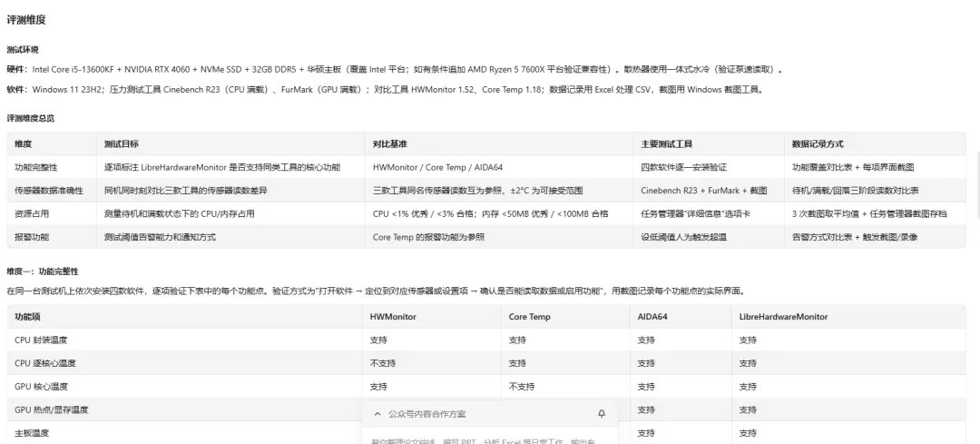The image size is (980, 444).
Task: Click 不支持 under HWMonitor for CPU 逐核心温度
Action: click(383, 363)
